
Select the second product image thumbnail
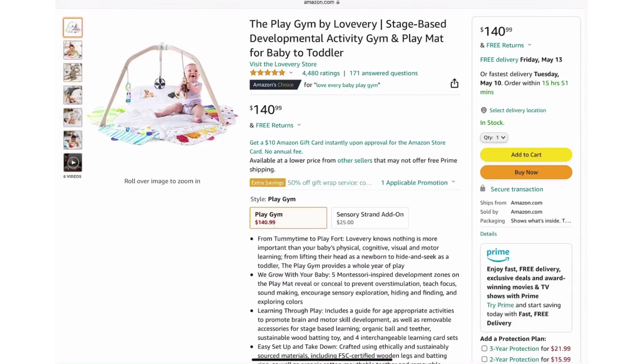pos(73,50)
